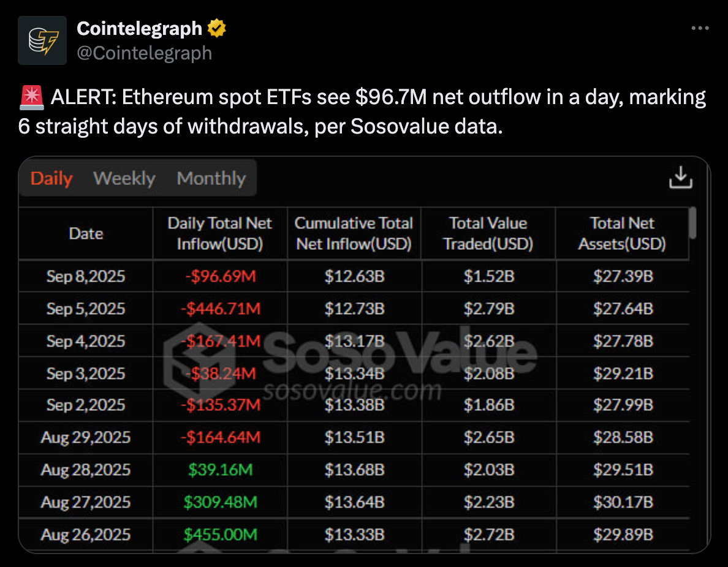Open the three-dot more options menu
This screenshot has width=728, height=567.
click(700, 28)
